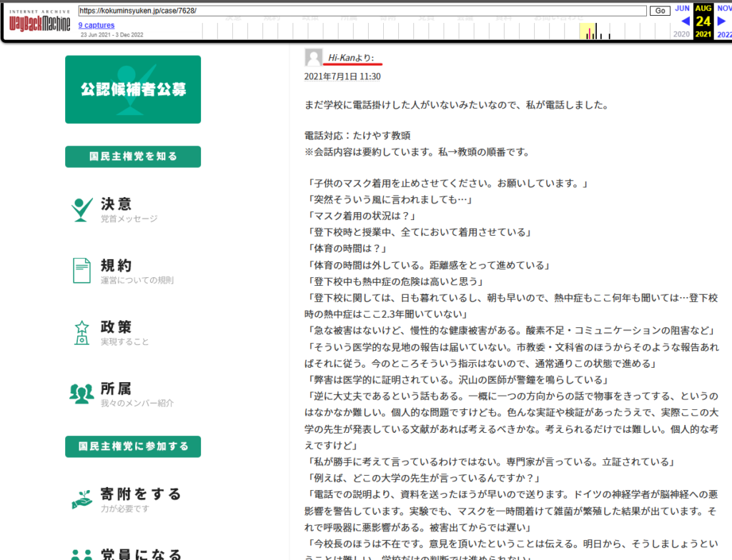Open the 公認候補者公募 banner
Screen dimensions: 732x560
pos(133,89)
